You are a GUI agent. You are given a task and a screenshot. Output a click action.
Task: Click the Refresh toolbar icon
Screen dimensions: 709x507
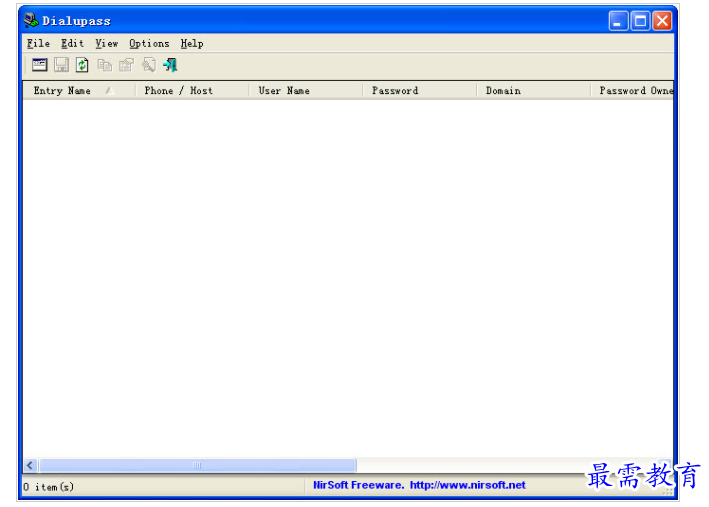click(82, 65)
